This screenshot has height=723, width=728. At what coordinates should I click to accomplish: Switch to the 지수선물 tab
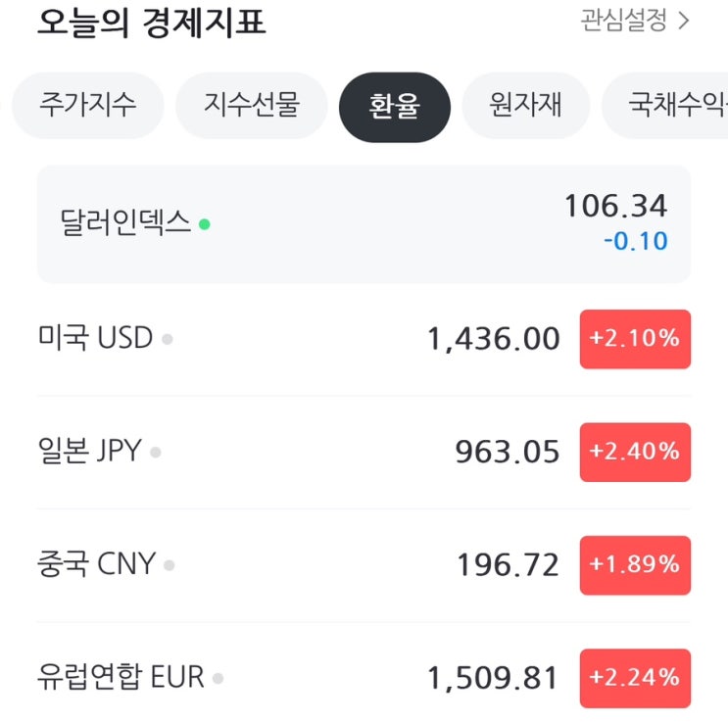(x=251, y=105)
